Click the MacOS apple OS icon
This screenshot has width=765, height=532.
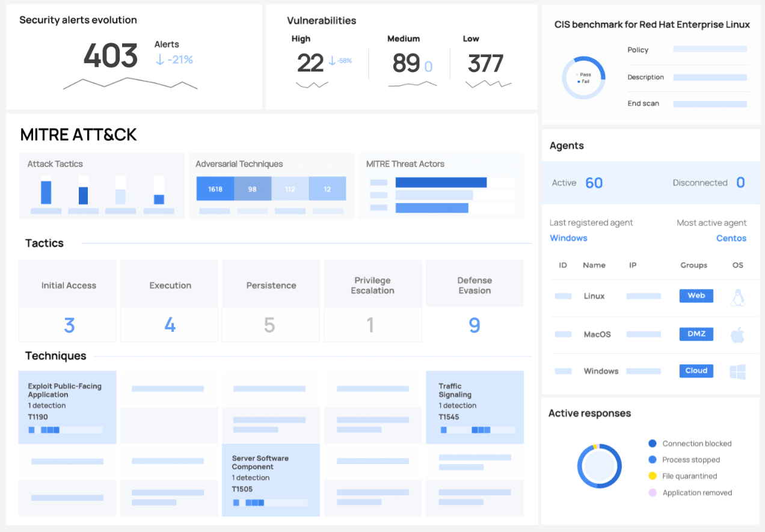[x=737, y=335]
